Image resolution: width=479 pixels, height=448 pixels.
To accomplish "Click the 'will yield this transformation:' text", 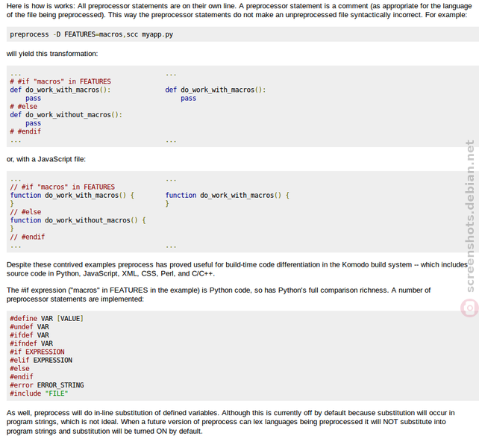I will point(52,54).
